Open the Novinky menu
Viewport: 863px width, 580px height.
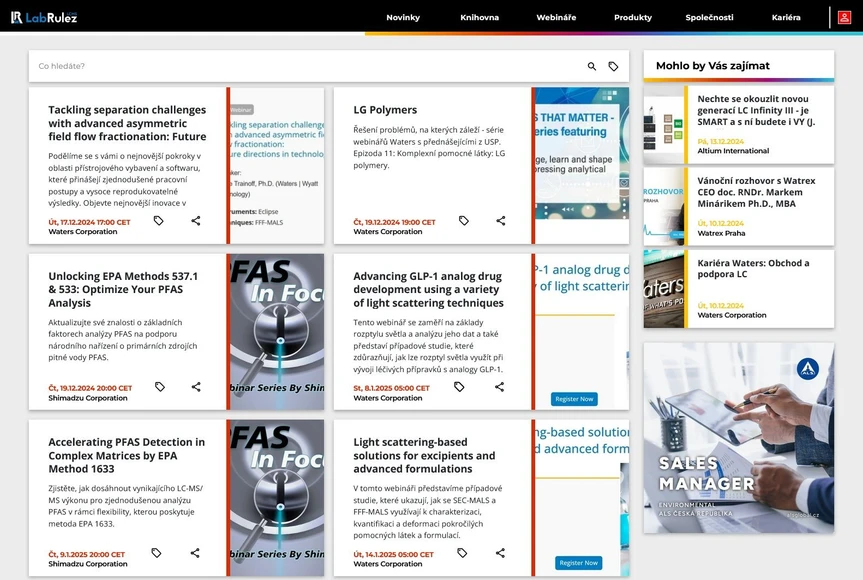click(x=403, y=18)
